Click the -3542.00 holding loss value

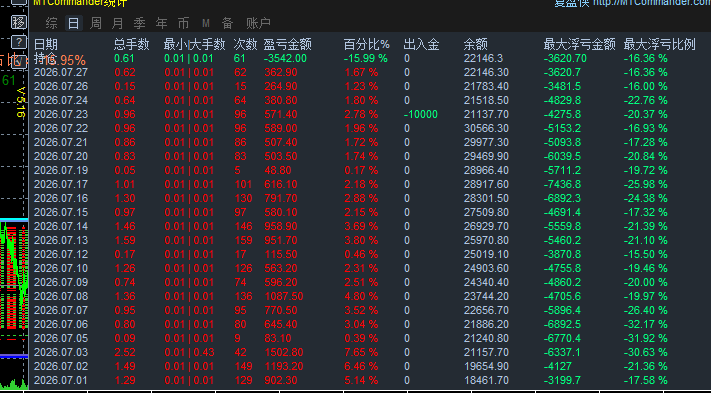coord(285,58)
